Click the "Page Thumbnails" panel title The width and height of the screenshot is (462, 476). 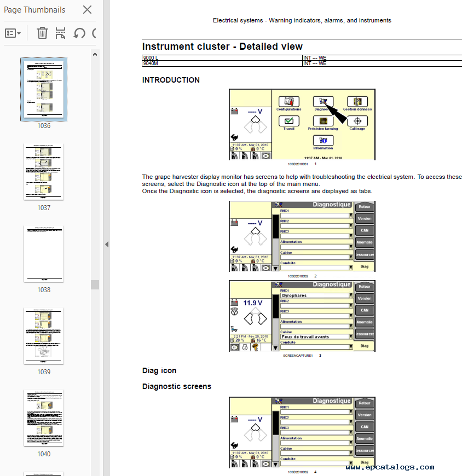(34, 10)
